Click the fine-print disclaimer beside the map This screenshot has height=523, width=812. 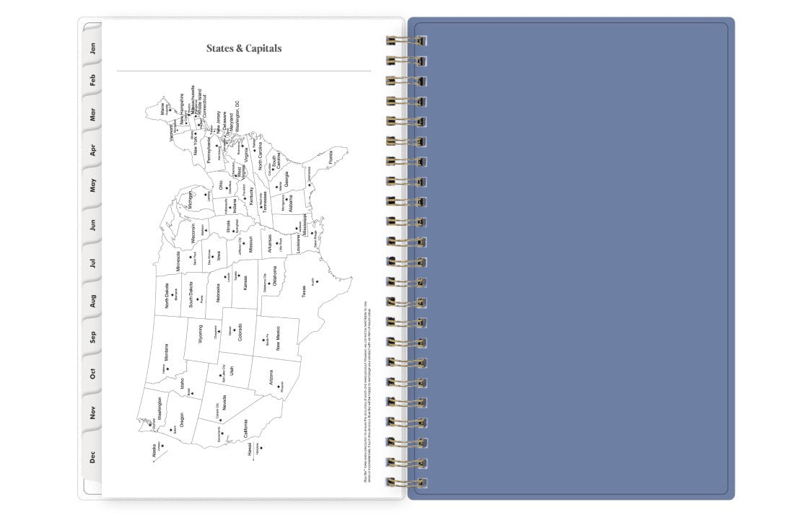click(x=365, y=390)
